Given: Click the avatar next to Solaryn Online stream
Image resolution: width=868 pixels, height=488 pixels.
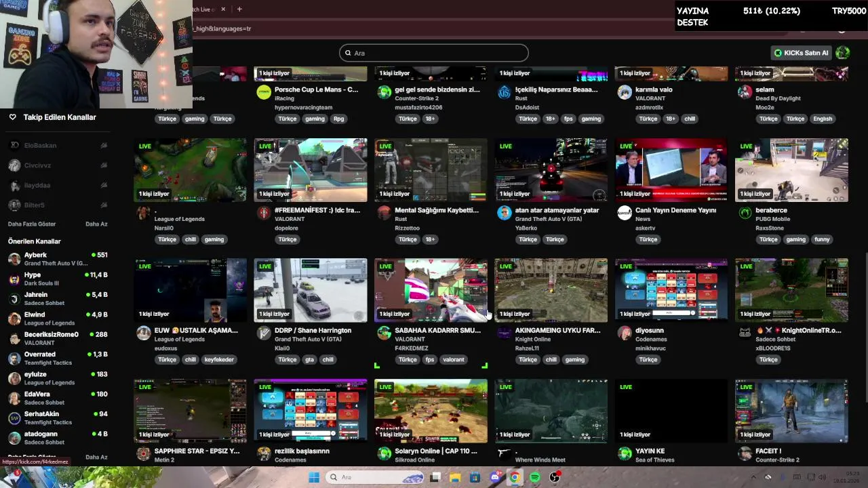Looking at the screenshot, I should tap(384, 453).
